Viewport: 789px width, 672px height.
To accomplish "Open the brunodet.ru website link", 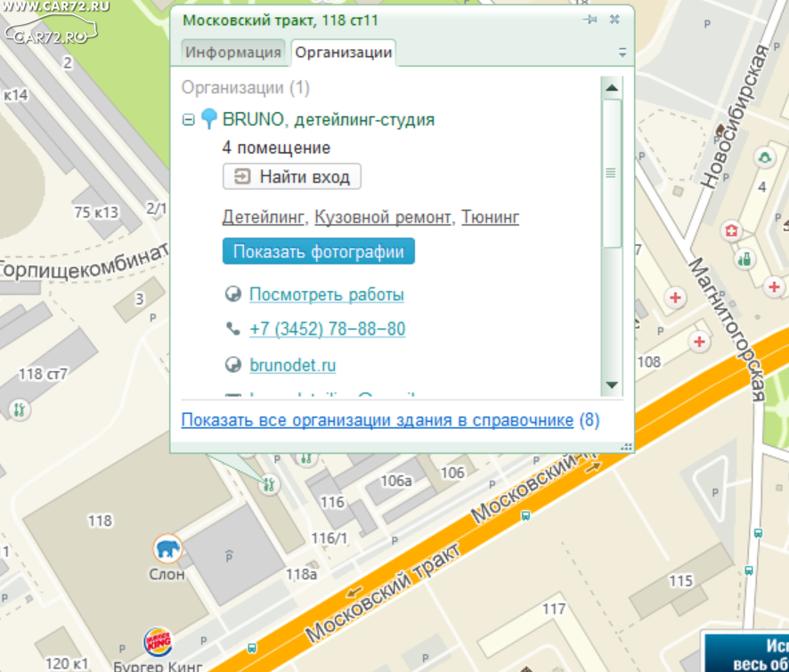I will tap(292, 365).
